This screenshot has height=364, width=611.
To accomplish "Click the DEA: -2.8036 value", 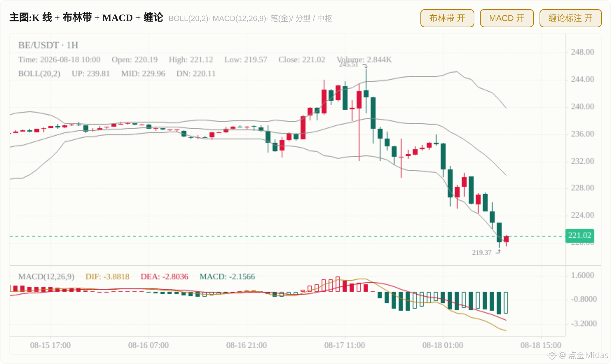I will coord(165,277).
